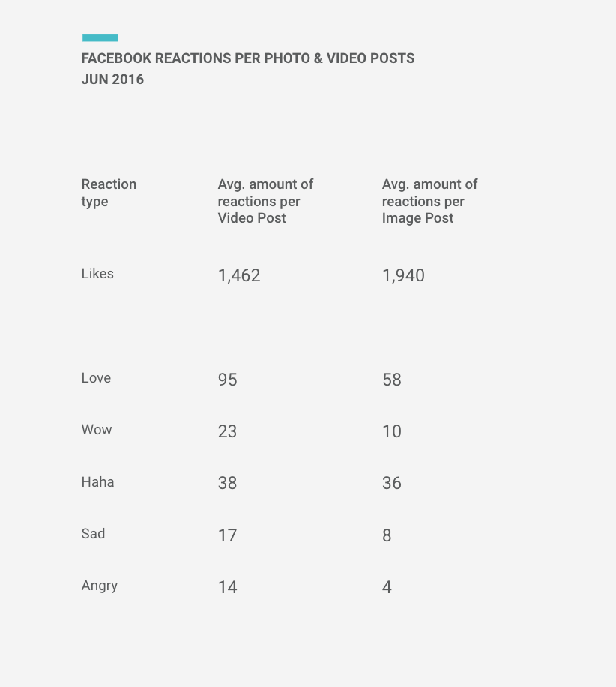The width and height of the screenshot is (616, 687).
Task: Click the Reaction type column header
Action: pos(109,193)
